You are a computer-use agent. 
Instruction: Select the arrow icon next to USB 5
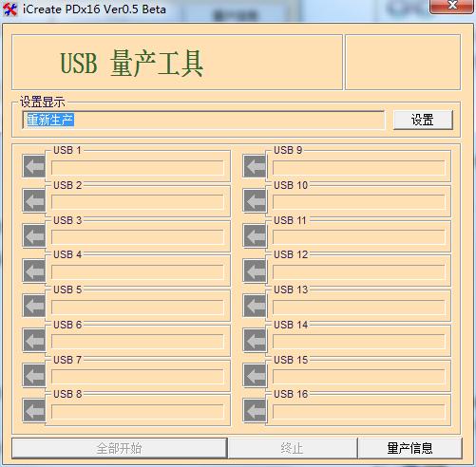click(34, 306)
